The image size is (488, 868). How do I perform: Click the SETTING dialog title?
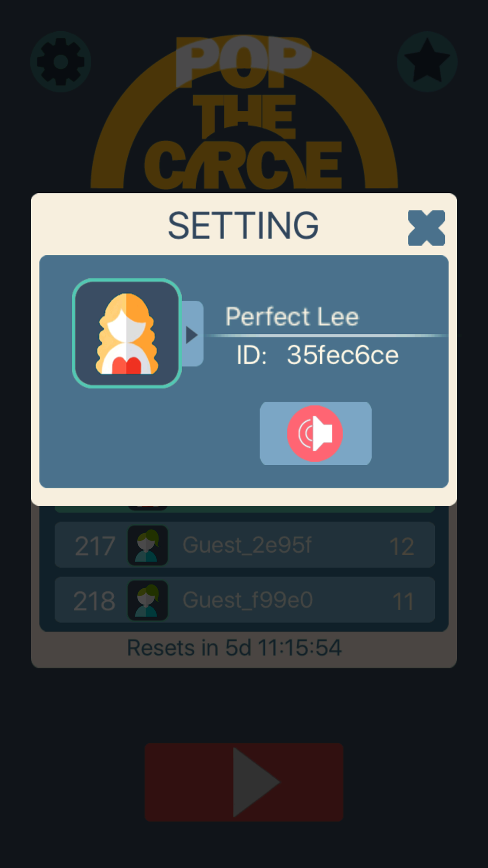tap(243, 226)
